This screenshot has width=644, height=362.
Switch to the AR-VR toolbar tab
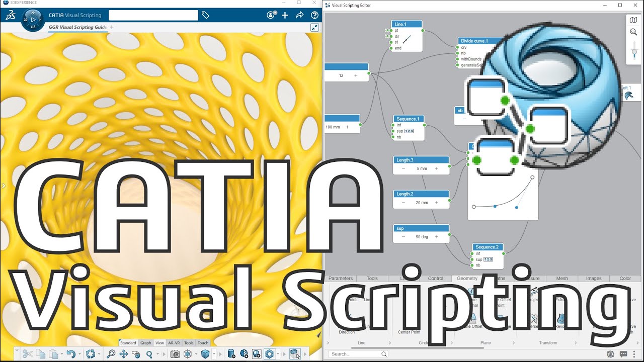pyautogui.click(x=174, y=343)
